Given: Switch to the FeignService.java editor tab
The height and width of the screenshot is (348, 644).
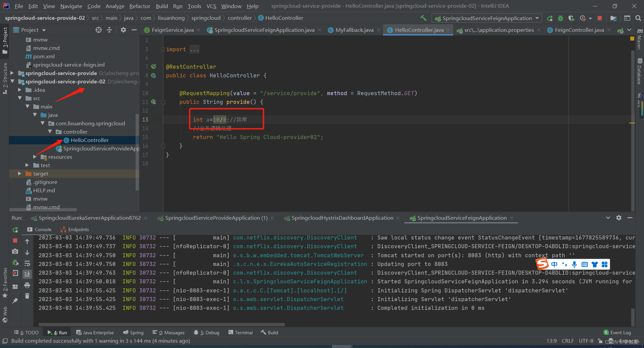Looking at the screenshot, I should [172, 30].
